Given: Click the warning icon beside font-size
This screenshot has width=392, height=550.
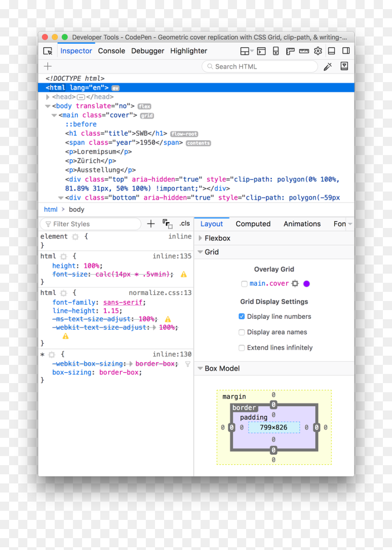Looking at the screenshot, I should (184, 275).
